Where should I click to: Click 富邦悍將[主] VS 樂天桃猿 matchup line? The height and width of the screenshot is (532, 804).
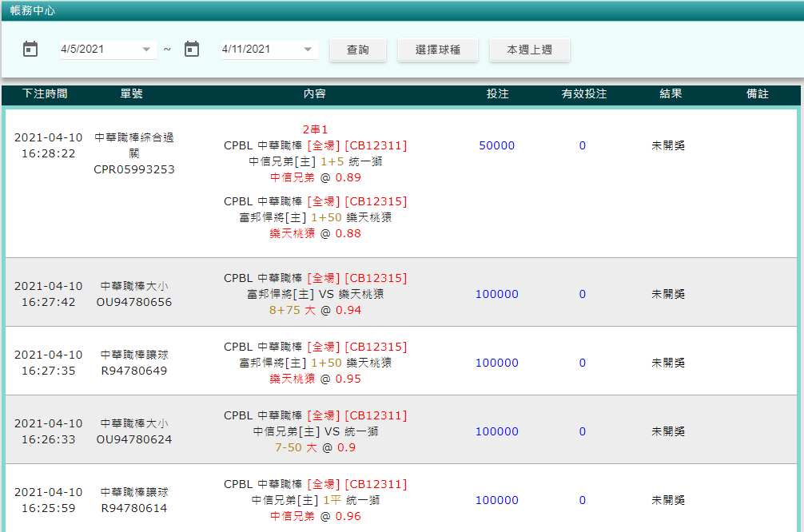coord(316,294)
